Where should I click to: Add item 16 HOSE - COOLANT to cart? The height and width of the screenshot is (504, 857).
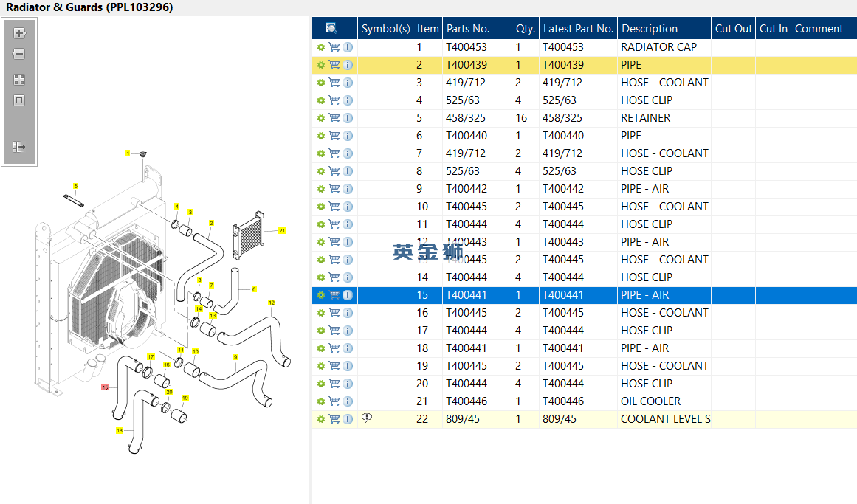point(334,313)
